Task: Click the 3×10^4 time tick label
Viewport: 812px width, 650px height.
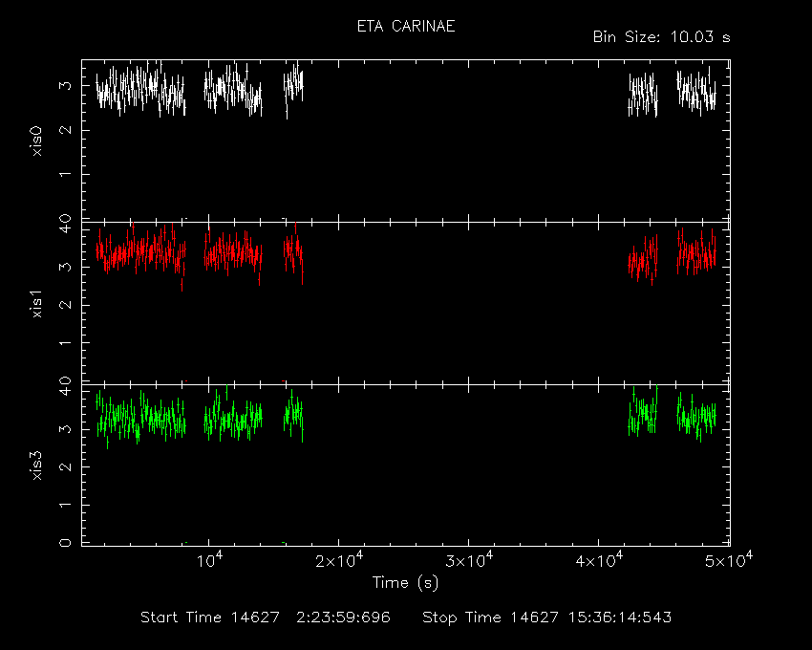Action: [x=469, y=560]
